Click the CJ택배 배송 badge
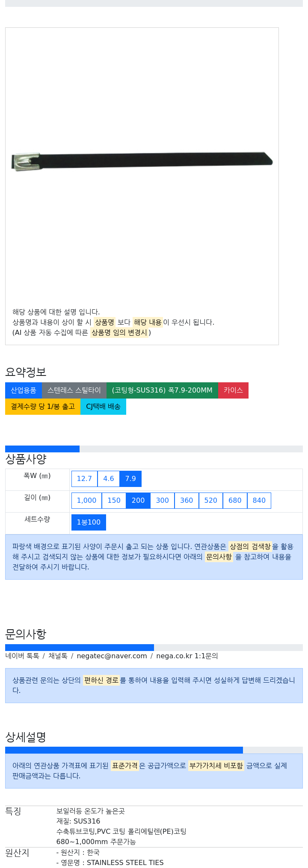The width and height of the screenshot is (308, 868). (x=103, y=406)
